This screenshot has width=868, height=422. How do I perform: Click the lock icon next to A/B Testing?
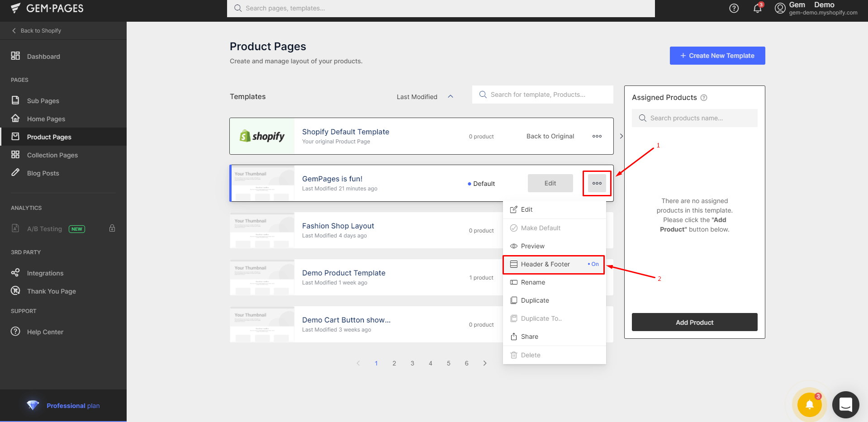point(112,228)
